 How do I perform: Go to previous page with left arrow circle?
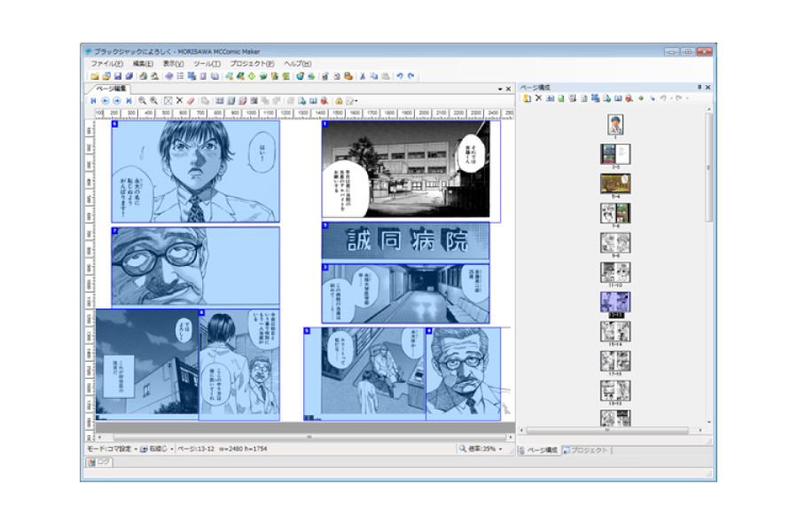tap(105, 101)
